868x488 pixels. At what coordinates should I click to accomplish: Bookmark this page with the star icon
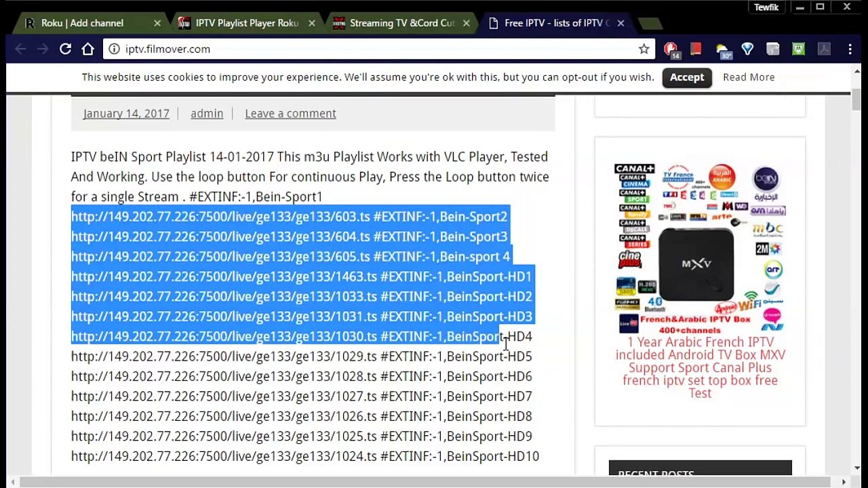644,49
